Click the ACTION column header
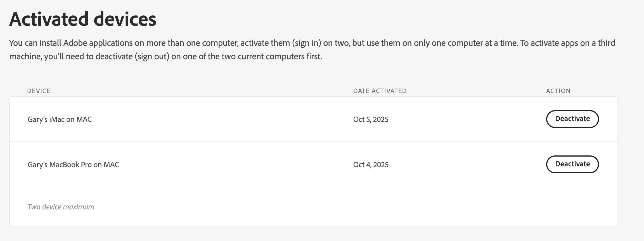This screenshot has height=241, width=644. pyautogui.click(x=558, y=91)
